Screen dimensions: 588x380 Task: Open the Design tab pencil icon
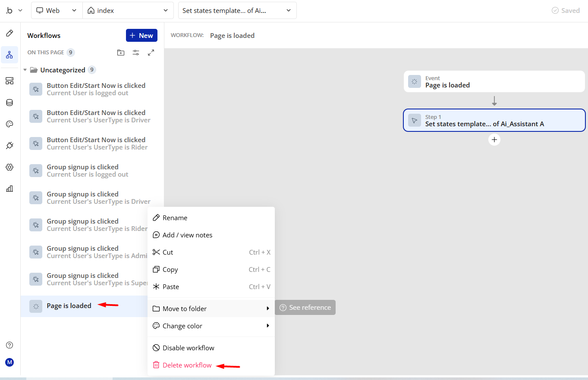tap(9, 33)
